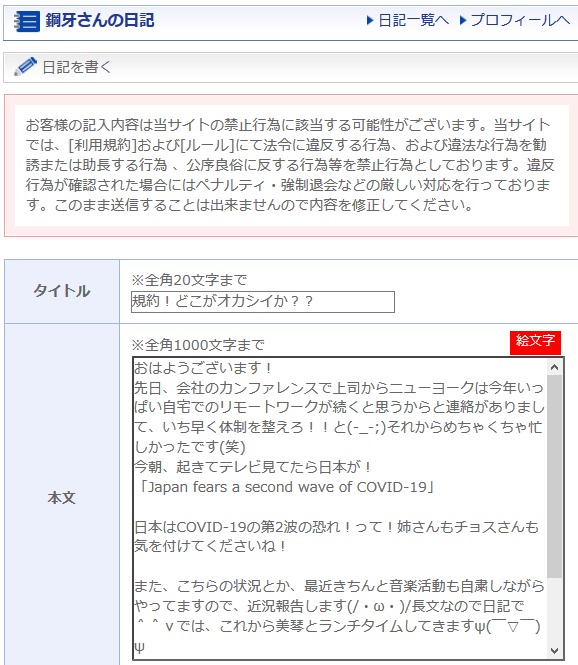Image resolution: width=578 pixels, height=665 pixels.
Task: Click the 本文 label cell
Action: click(x=62, y=497)
